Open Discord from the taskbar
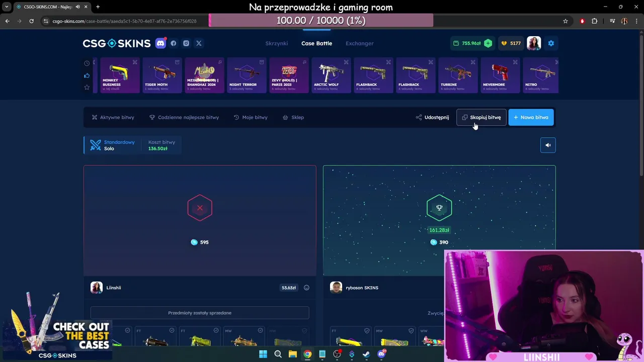This screenshot has height=362, width=644. coord(381,354)
